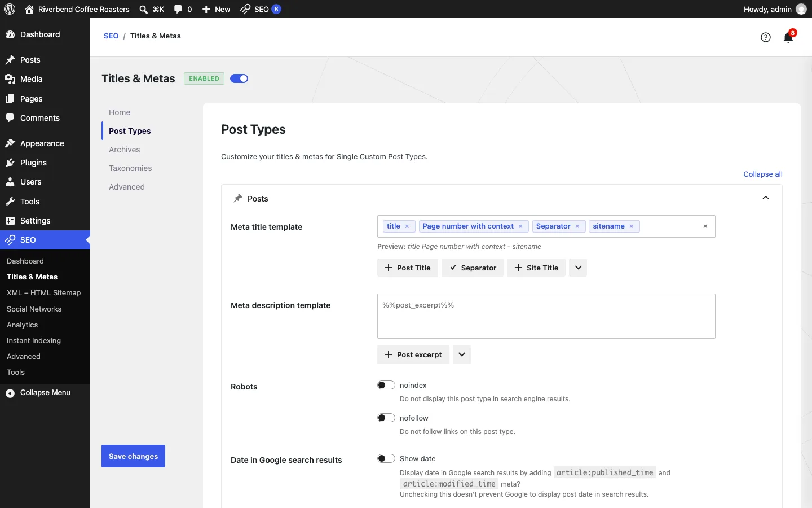Turn on the Show date toggle

386,458
